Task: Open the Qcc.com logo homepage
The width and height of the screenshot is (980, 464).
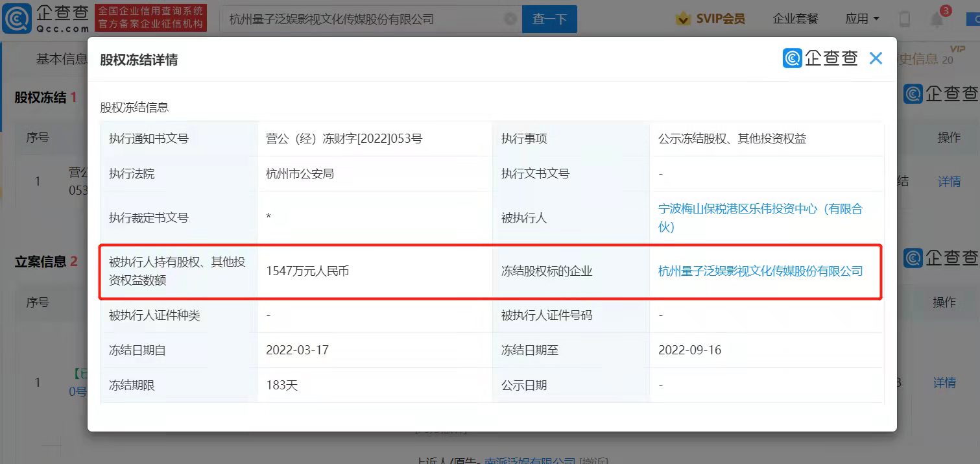Action: coord(45,19)
